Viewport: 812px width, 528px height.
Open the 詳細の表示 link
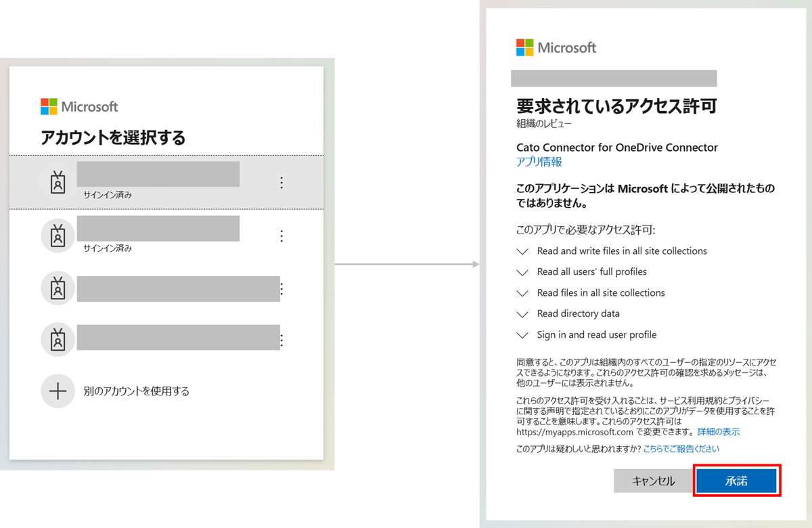click(x=719, y=431)
